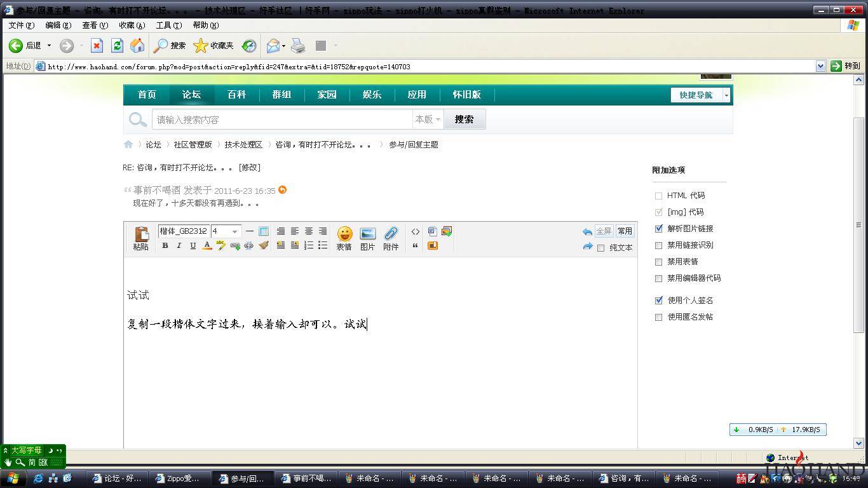Click the justify alignment icon
This screenshot has width=868, height=488.
click(281, 231)
